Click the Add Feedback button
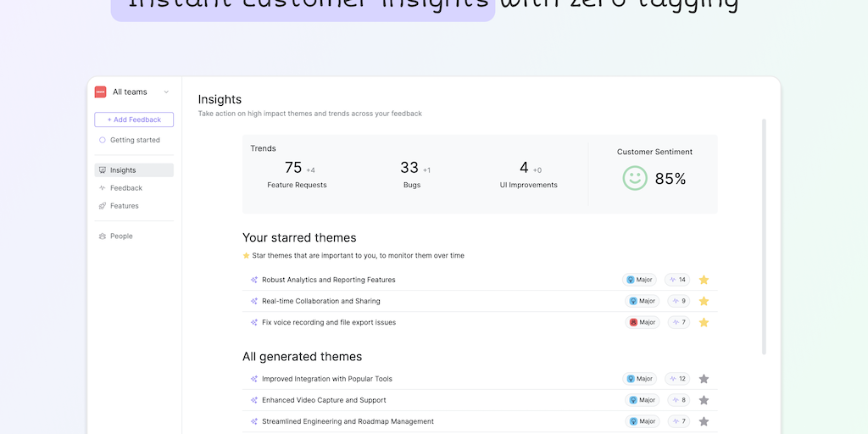This screenshot has width=868, height=434. [134, 120]
